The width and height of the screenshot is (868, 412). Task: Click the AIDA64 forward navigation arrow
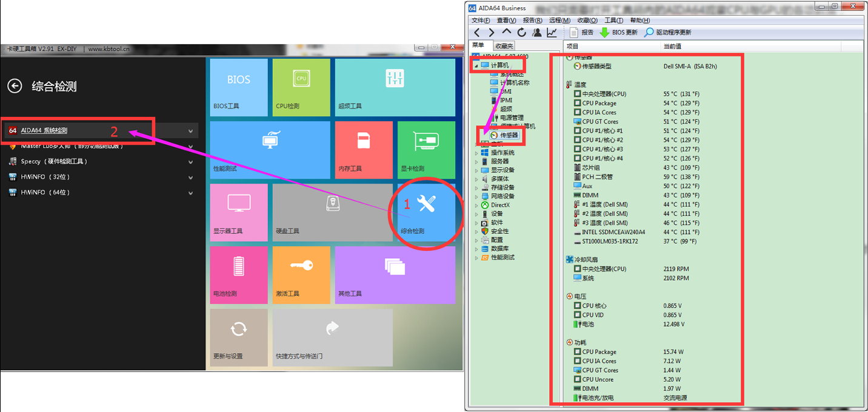coord(492,32)
